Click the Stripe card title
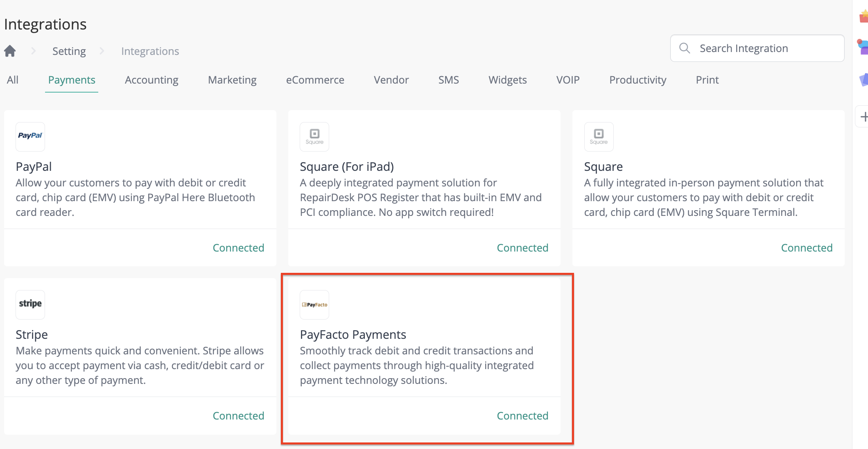 pyautogui.click(x=32, y=335)
